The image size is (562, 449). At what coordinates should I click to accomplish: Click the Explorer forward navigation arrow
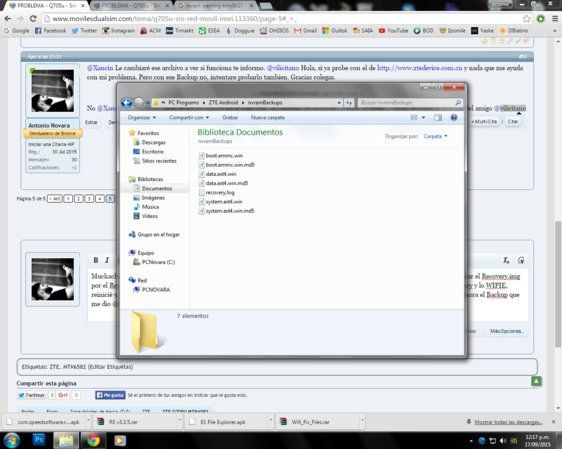point(139,103)
